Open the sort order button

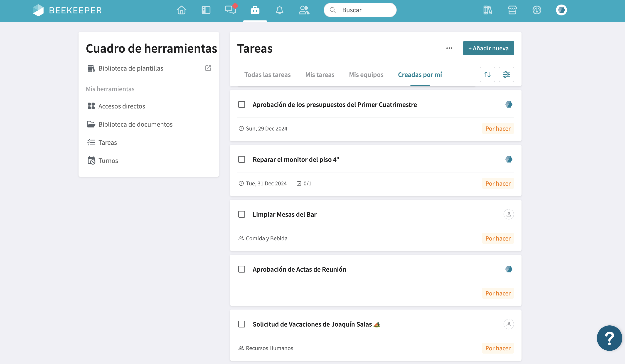(x=487, y=74)
